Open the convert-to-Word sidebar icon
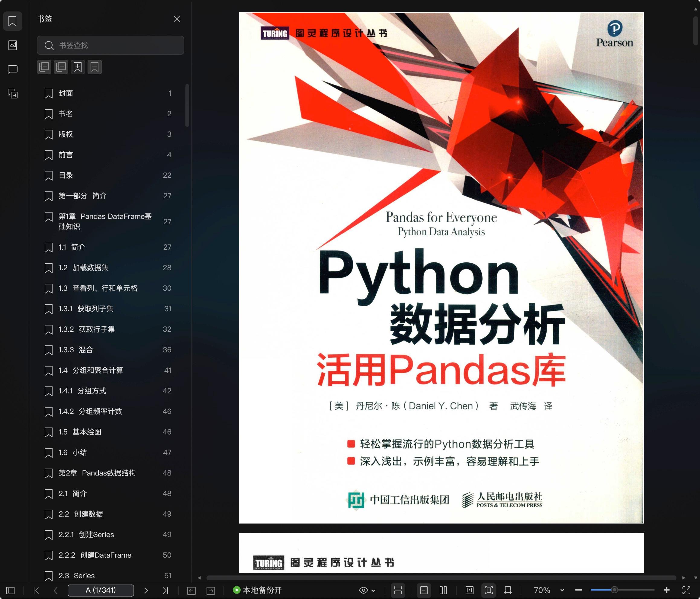This screenshot has height=599, width=700. click(x=12, y=94)
